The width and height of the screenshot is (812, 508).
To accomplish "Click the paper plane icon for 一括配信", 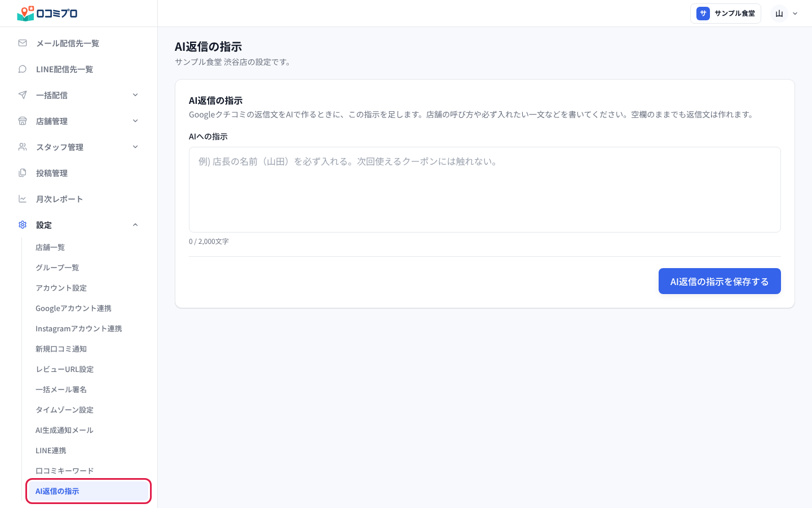I will point(23,95).
